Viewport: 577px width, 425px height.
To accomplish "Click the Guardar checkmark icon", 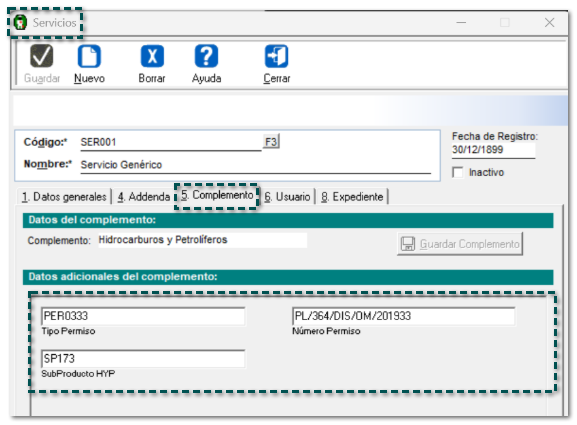I will click(42, 56).
